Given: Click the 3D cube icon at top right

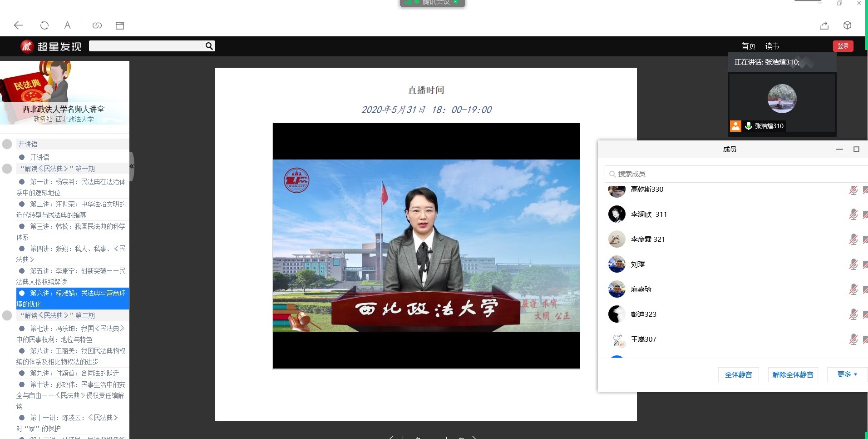Looking at the screenshot, I should coord(847,25).
